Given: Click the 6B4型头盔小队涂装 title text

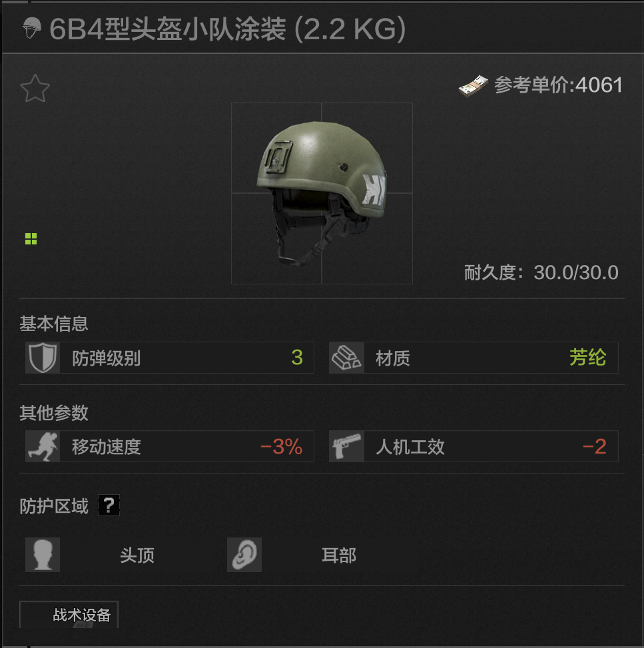Looking at the screenshot, I should click(167, 29).
